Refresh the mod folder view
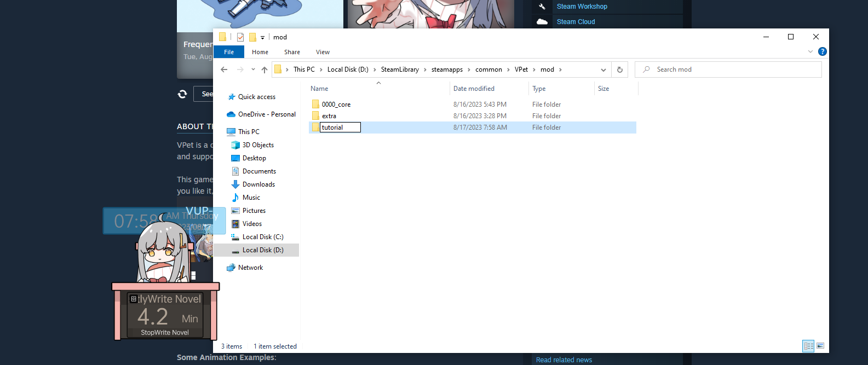The width and height of the screenshot is (868, 365). coord(620,69)
